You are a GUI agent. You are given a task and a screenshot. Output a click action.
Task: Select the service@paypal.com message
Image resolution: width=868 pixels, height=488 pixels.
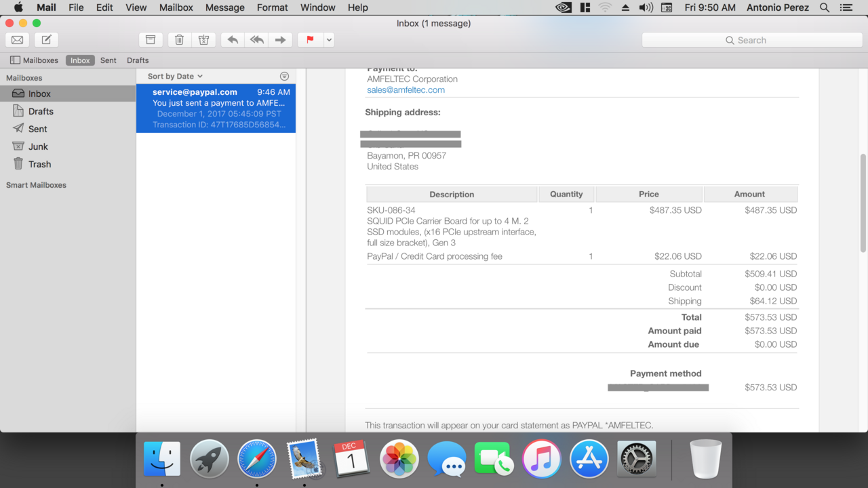(216, 108)
